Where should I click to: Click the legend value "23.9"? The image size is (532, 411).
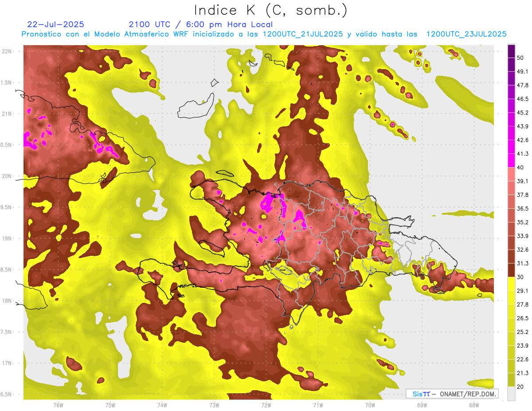tap(523, 346)
